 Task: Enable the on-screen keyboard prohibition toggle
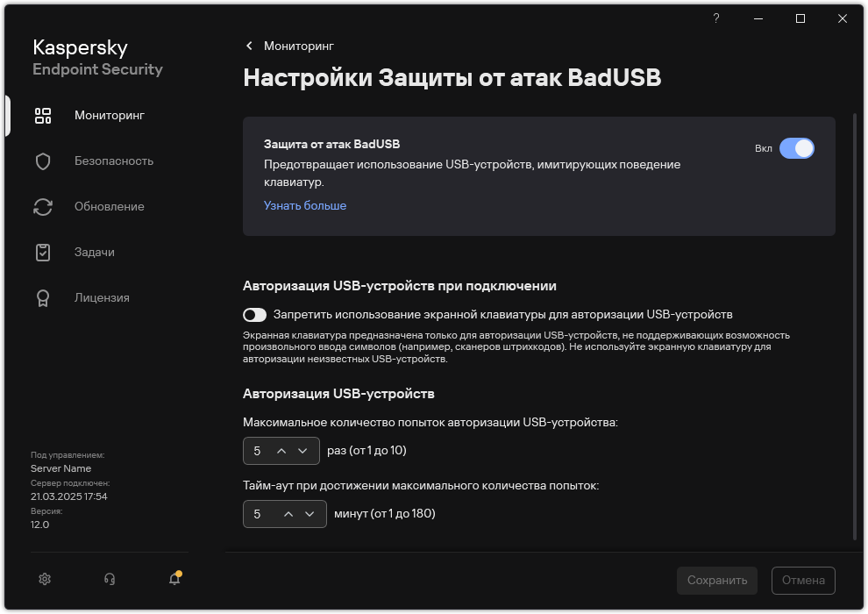pyautogui.click(x=254, y=314)
